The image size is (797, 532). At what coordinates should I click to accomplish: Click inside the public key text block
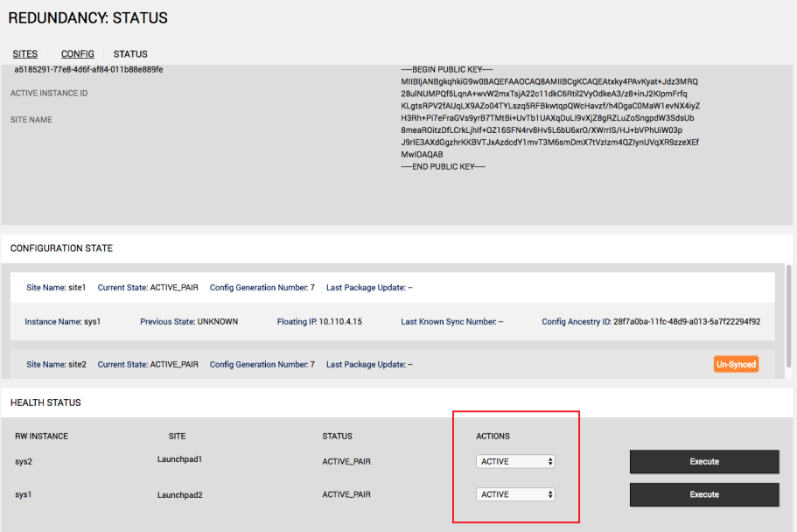pyautogui.click(x=549, y=117)
